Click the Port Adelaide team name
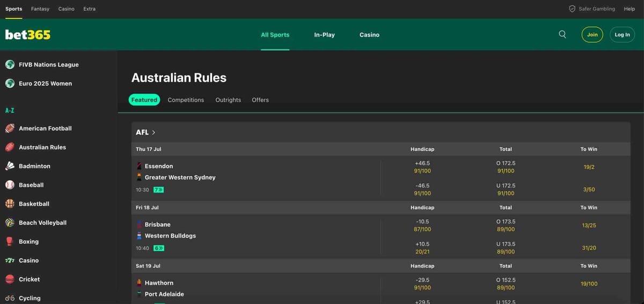644x304 pixels. tap(164, 294)
